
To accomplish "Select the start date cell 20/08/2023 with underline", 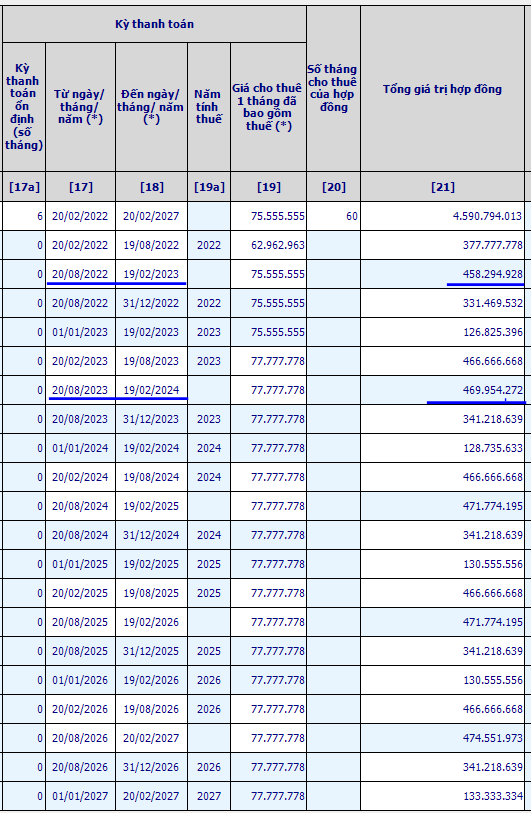I will (80, 390).
